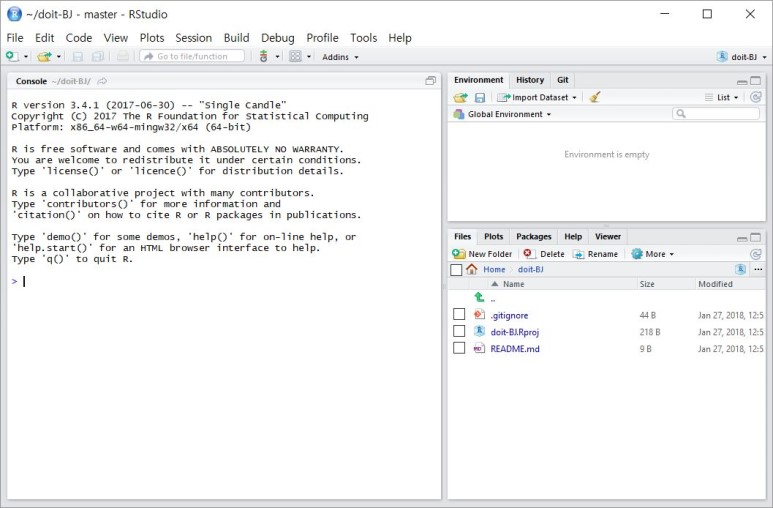This screenshot has height=508, width=773.
Task: Maximize the Environment pane
Action: point(756,80)
